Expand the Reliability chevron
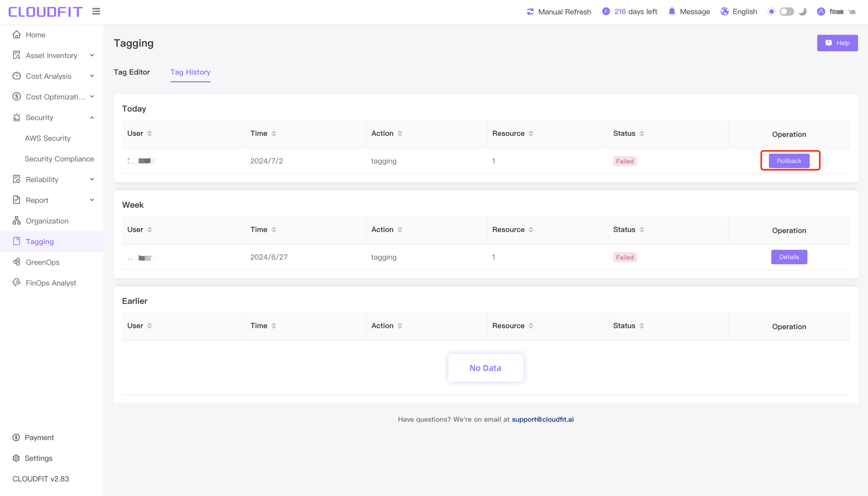This screenshot has height=496, width=868. point(92,179)
